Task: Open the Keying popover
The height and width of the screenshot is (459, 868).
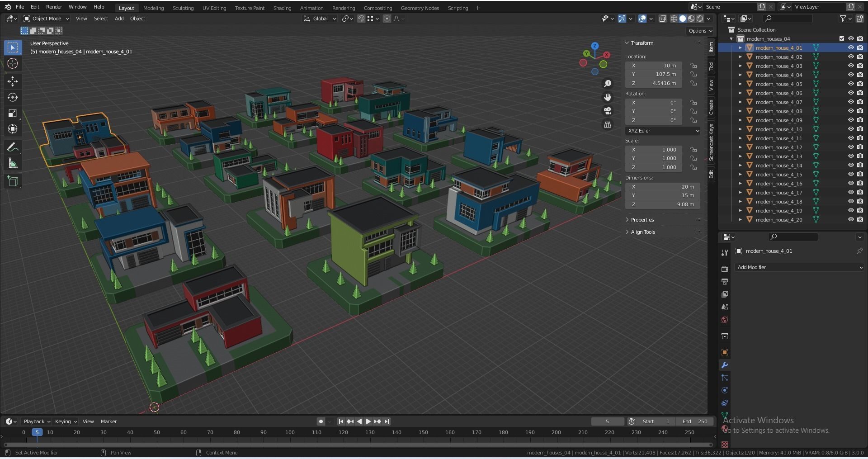Action: [66, 421]
